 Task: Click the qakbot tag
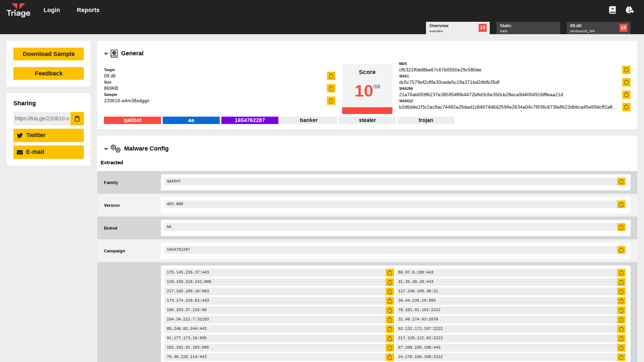[132, 120]
